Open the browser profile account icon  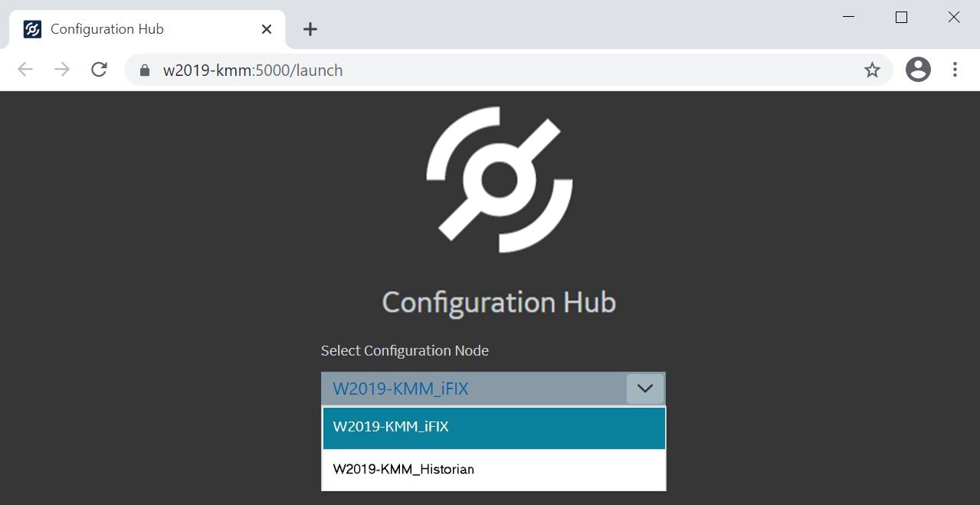[918, 70]
